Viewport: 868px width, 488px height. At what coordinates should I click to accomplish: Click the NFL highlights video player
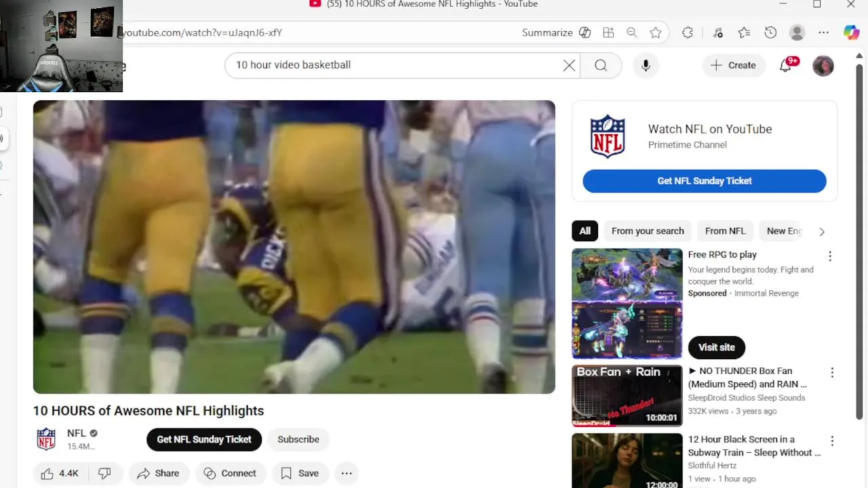294,247
